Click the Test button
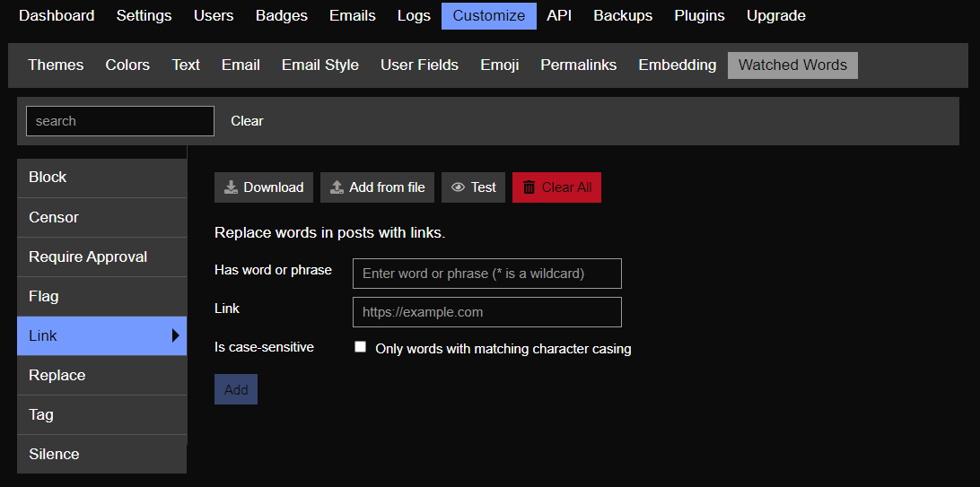This screenshot has height=487, width=980. [x=473, y=187]
